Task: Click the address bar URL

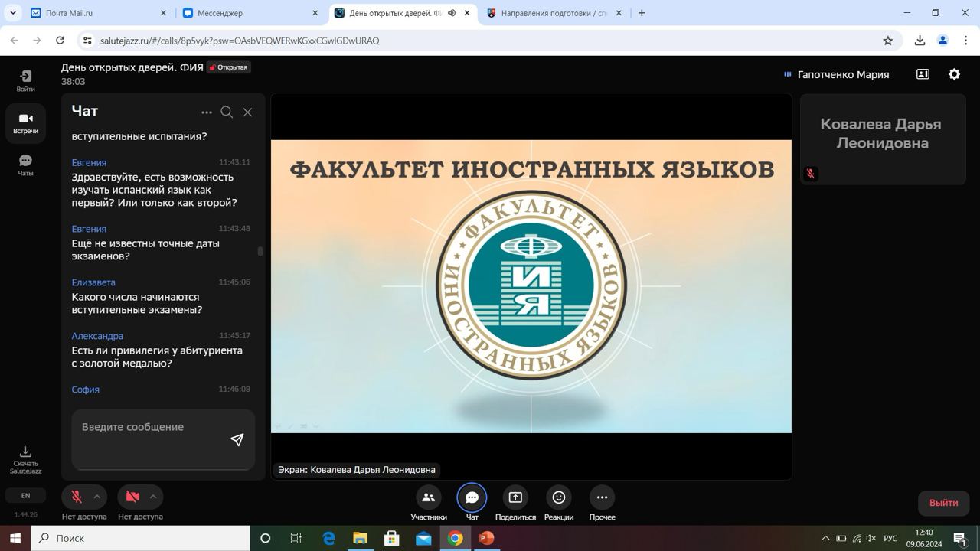Action: click(240, 41)
